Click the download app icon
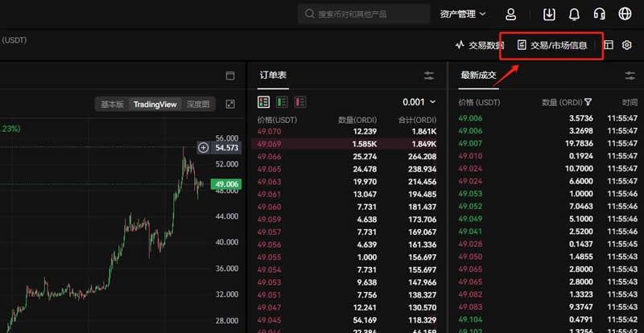This screenshot has height=333, width=644. click(550, 14)
